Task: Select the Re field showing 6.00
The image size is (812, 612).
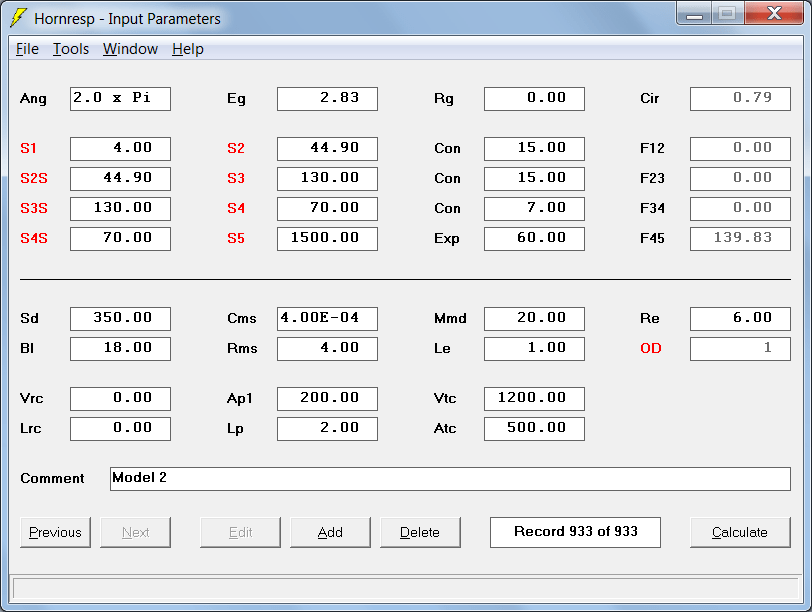Action: (741, 319)
